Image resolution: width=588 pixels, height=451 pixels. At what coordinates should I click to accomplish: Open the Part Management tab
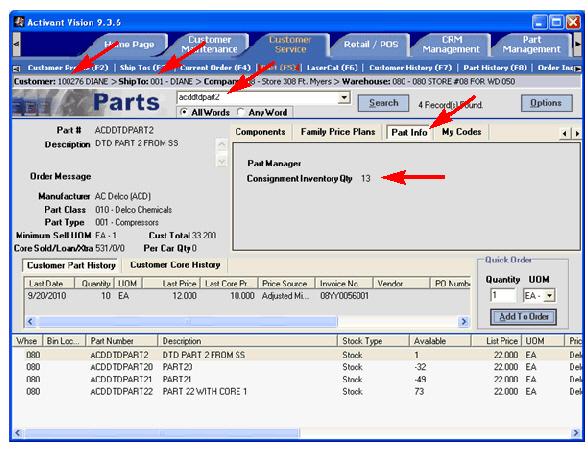[531, 45]
